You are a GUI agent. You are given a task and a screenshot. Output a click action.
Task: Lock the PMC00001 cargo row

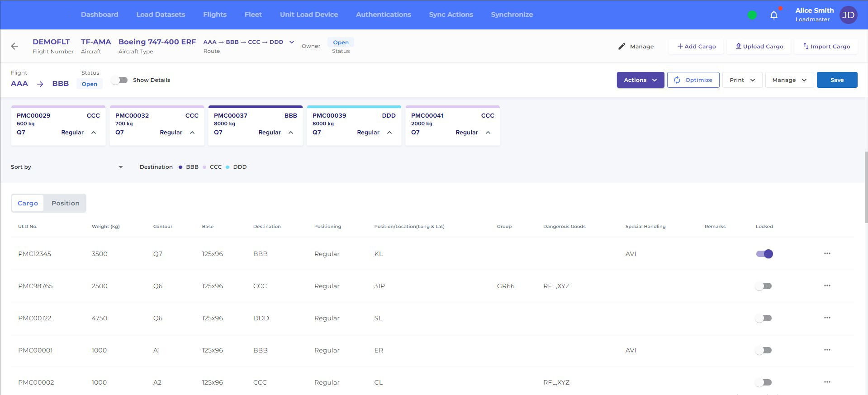coord(764,350)
